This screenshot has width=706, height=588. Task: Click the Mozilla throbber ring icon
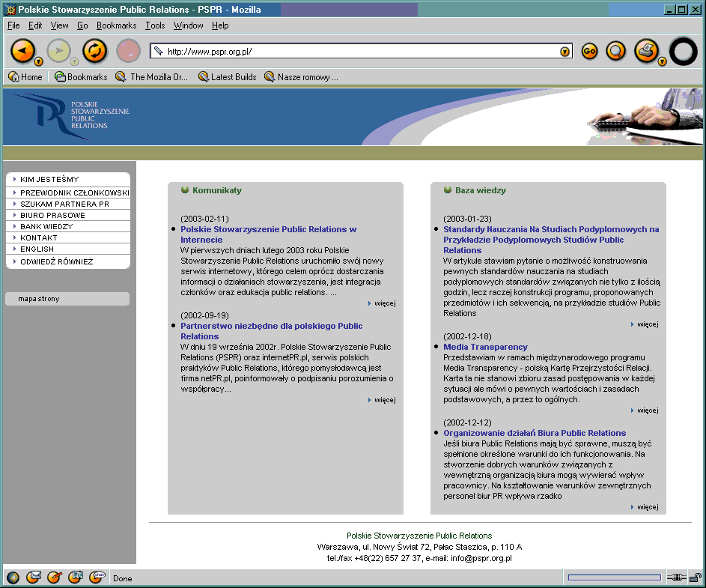tap(683, 51)
